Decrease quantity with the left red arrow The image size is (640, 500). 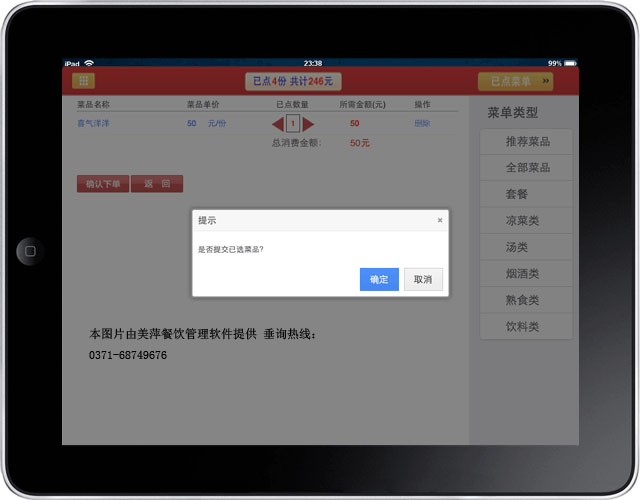coord(278,124)
